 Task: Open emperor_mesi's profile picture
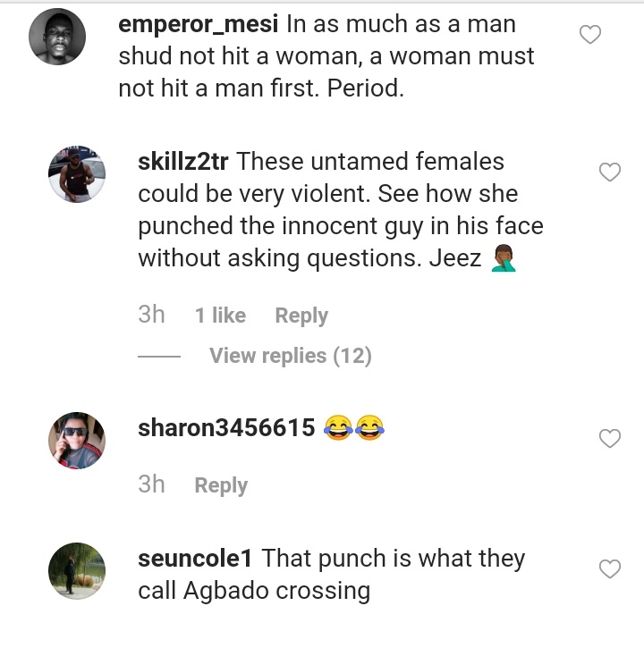(x=57, y=37)
